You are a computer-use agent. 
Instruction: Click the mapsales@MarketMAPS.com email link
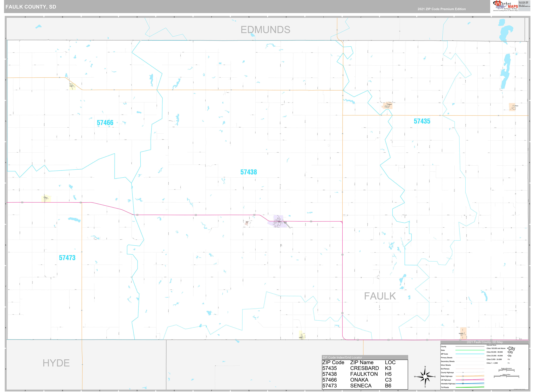pos(525,7)
